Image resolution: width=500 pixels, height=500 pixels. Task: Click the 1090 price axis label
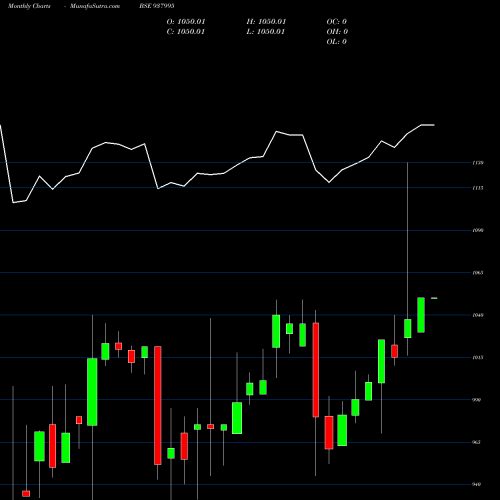[x=478, y=230]
